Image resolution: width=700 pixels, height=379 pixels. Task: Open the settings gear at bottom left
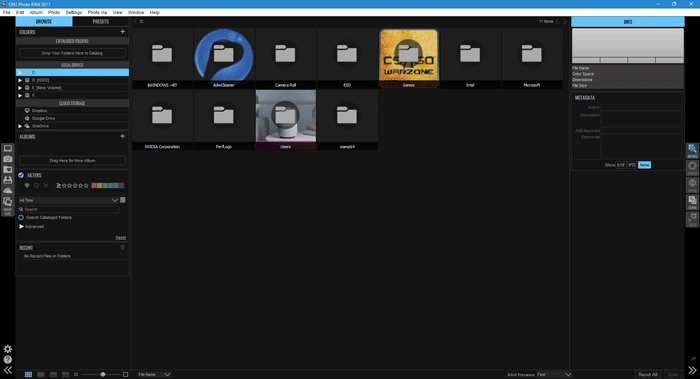tap(8, 349)
